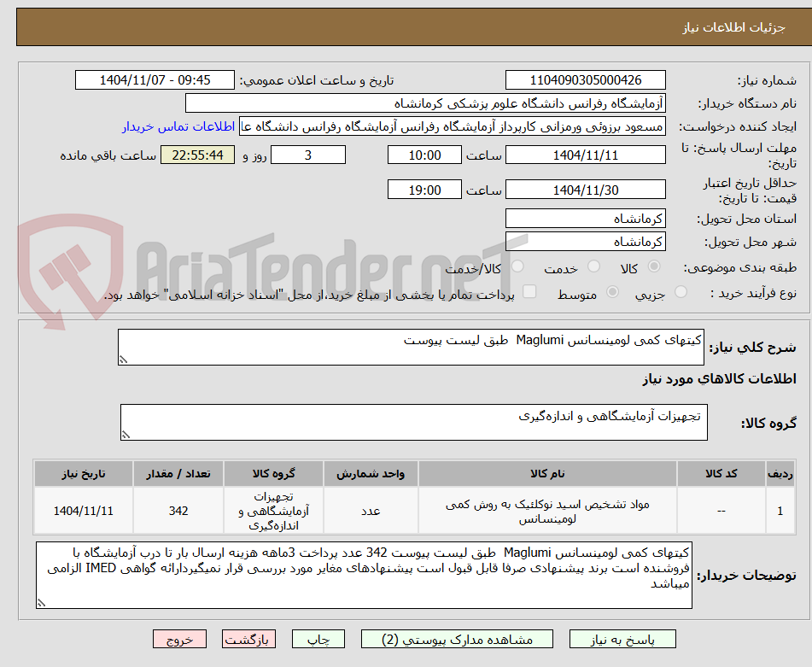
Task: Select the 'خدمت' radio button
Action: point(593,266)
